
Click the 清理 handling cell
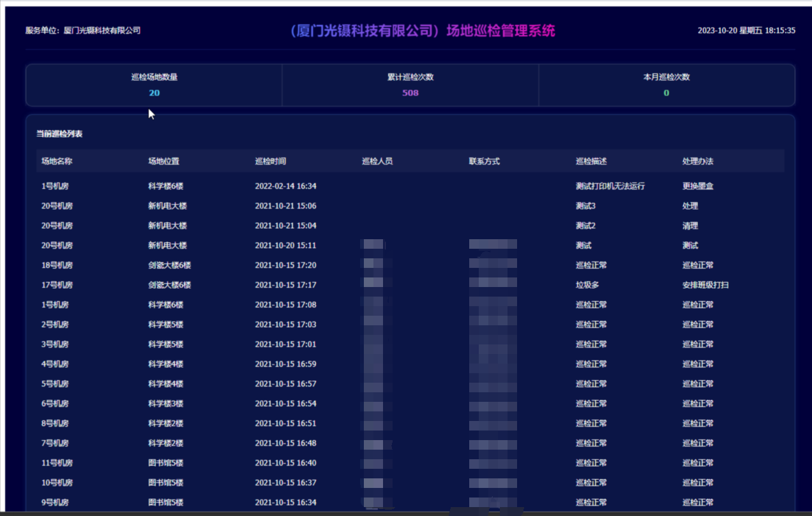(690, 226)
